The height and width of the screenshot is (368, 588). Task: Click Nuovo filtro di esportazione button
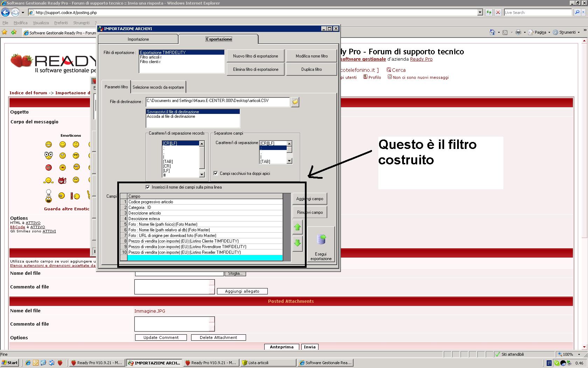click(x=255, y=56)
